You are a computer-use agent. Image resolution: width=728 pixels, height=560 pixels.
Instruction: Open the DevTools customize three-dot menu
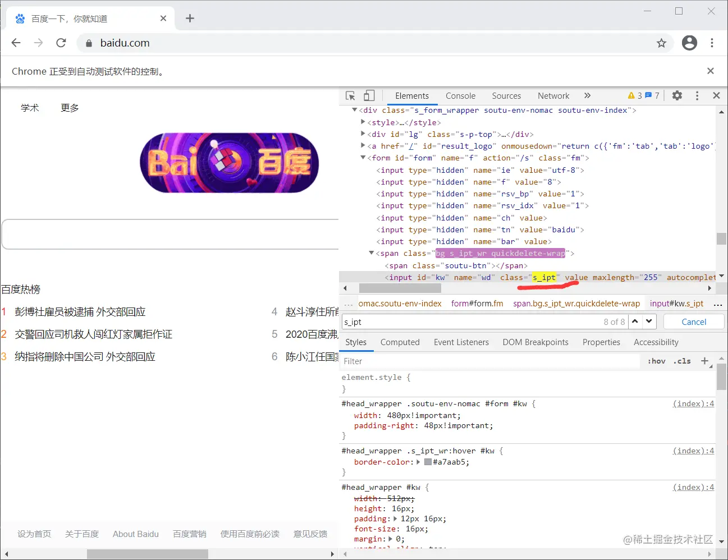pyautogui.click(x=697, y=96)
